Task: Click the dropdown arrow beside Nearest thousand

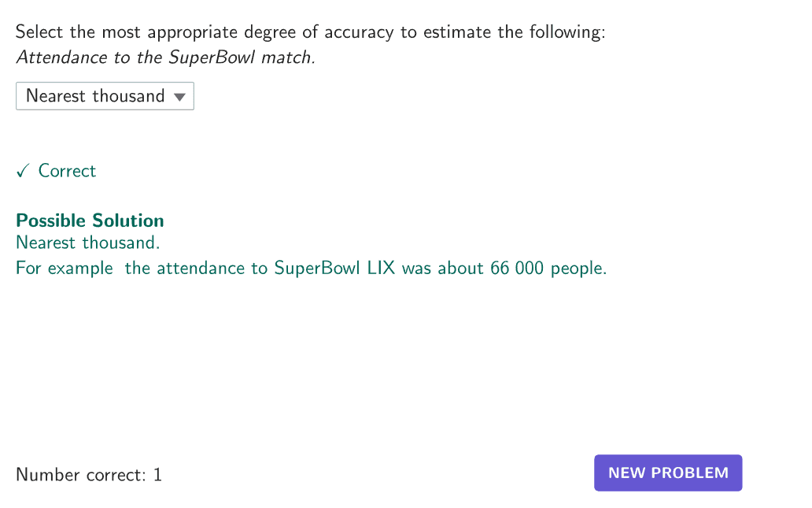Action: point(179,97)
